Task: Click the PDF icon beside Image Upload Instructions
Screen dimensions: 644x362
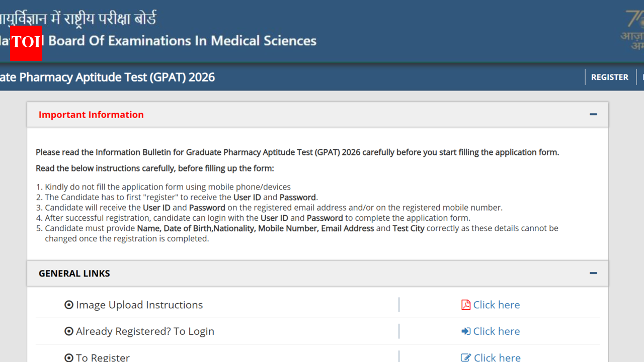Action: pyautogui.click(x=465, y=305)
